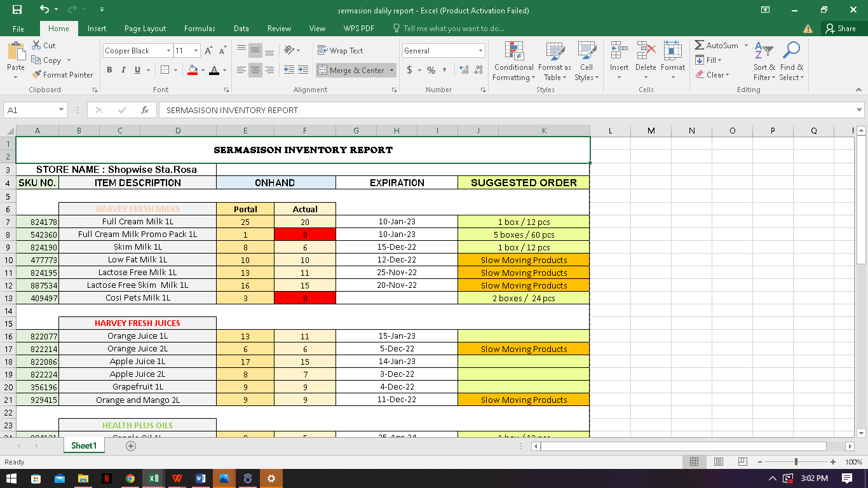Open the Windows Start menu
Screen dimensions: 868x488
[12, 478]
